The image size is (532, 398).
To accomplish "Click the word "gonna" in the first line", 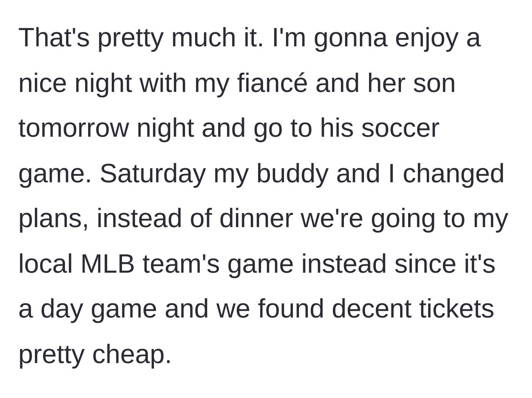I will 351,37.
